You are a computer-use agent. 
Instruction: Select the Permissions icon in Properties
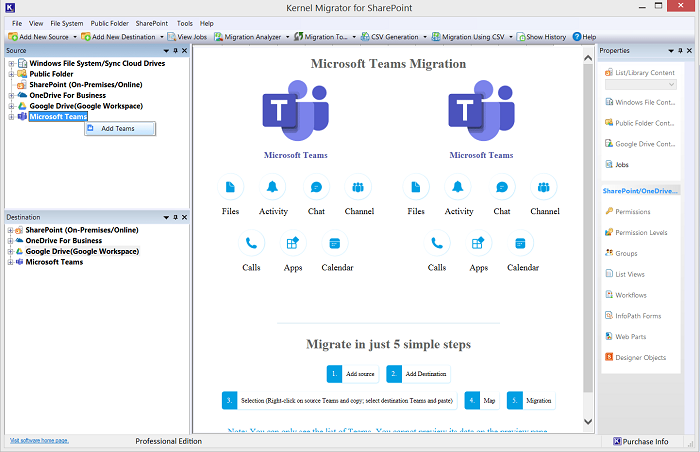click(x=609, y=211)
